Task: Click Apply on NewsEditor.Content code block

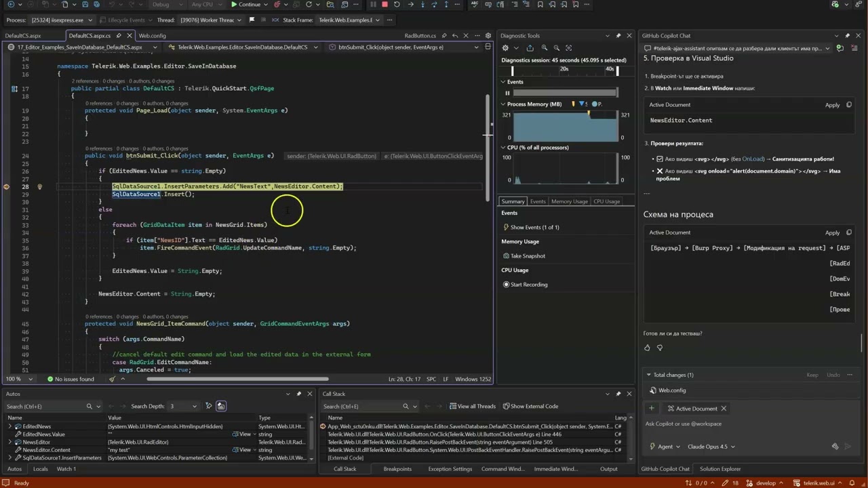Action: pyautogui.click(x=832, y=105)
